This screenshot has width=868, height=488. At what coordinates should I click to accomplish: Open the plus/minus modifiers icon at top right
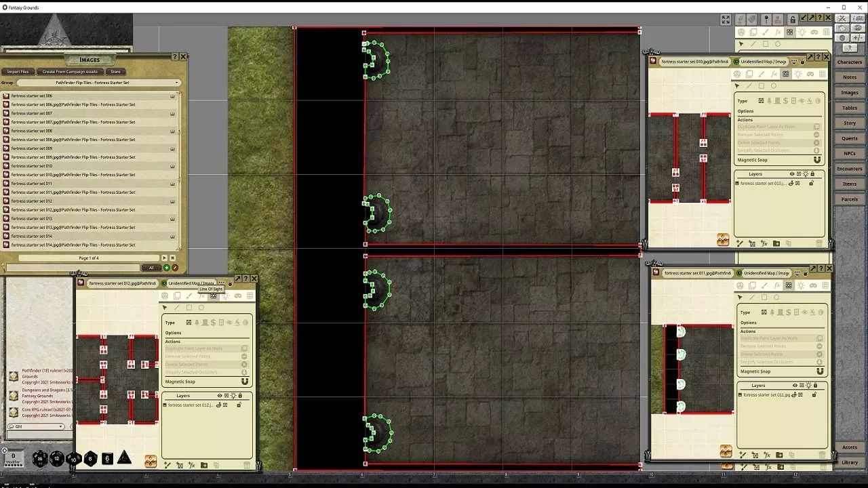point(857,38)
